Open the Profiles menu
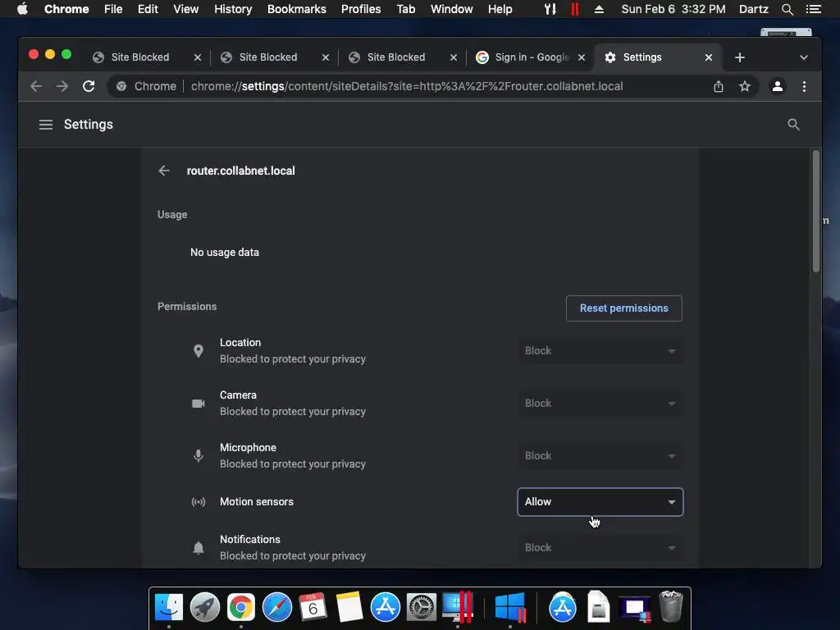The width and height of the screenshot is (840, 630). 361,9
